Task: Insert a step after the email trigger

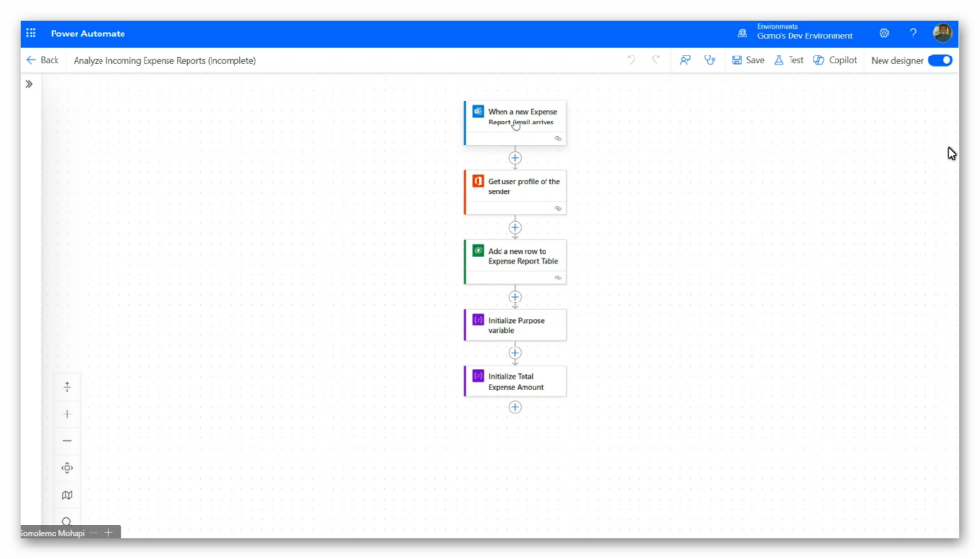Action: [x=515, y=158]
